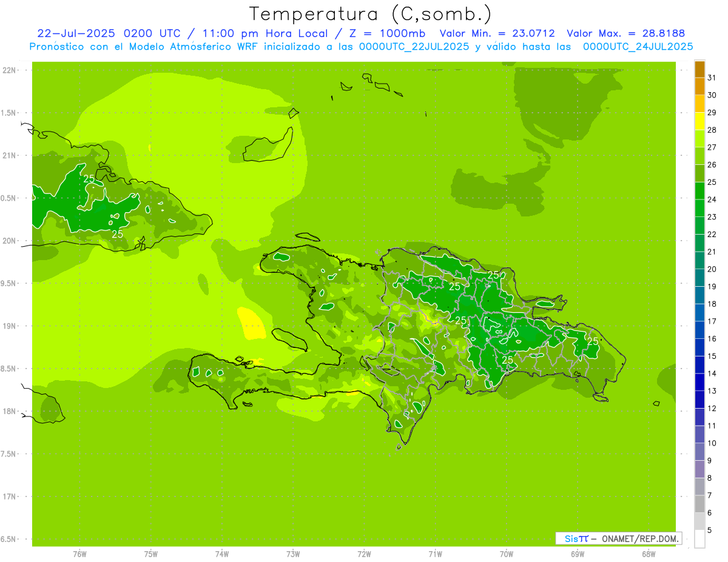Select the initialization time "0000UTC_22JUL2025"
Viewport: 728px width, 562px height.
coord(414,47)
